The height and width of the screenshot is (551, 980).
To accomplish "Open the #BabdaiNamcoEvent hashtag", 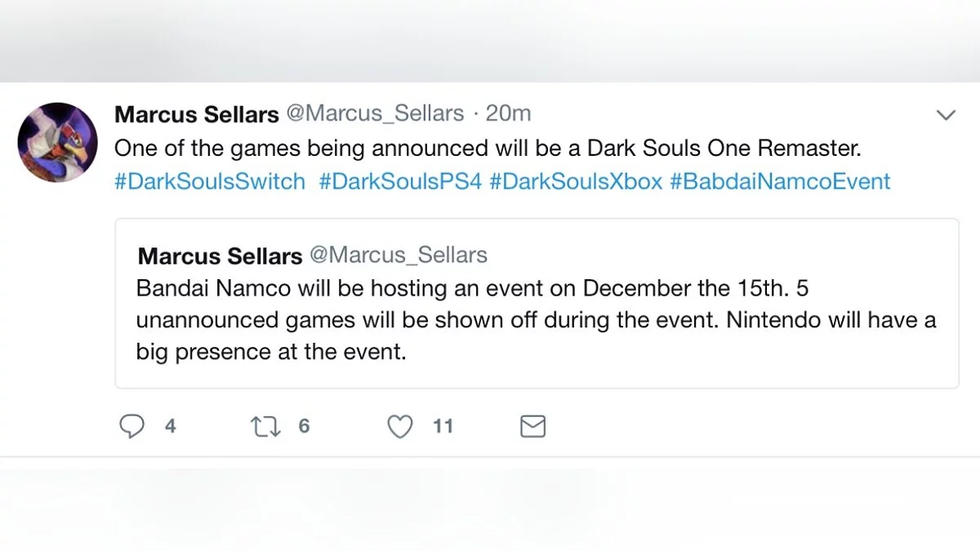I will [x=780, y=180].
